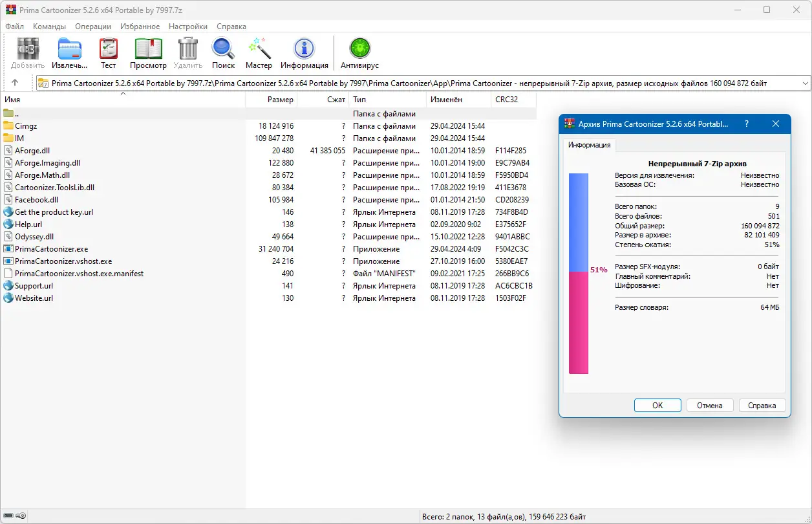Click Get the product key.url globe icon
This screenshot has width=812, height=524.
8,212
